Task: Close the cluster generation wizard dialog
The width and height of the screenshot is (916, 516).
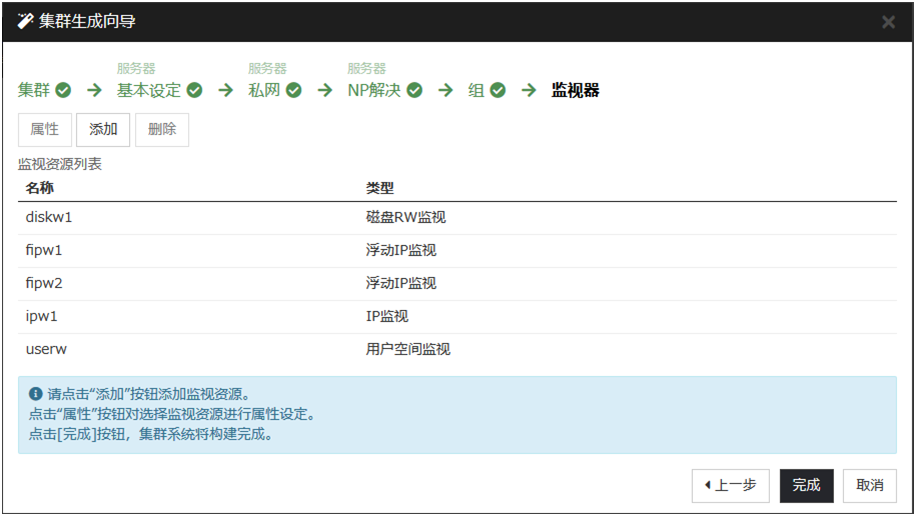Action: click(x=888, y=22)
